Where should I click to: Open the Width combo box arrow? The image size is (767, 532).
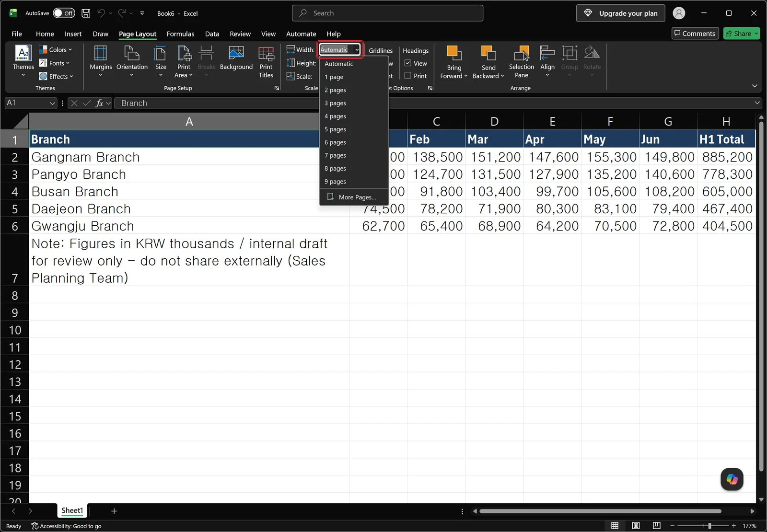tap(357, 50)
